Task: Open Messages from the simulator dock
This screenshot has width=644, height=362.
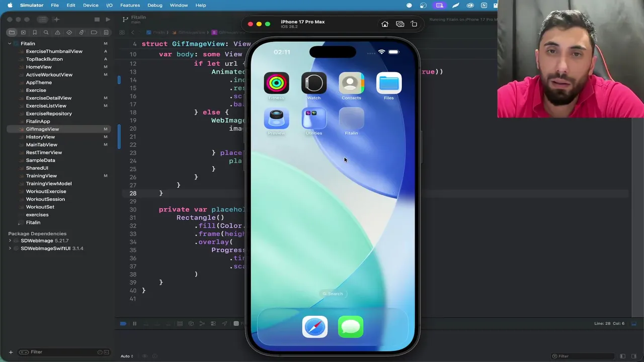Action: pyautogui.click(x=351, y=327)
